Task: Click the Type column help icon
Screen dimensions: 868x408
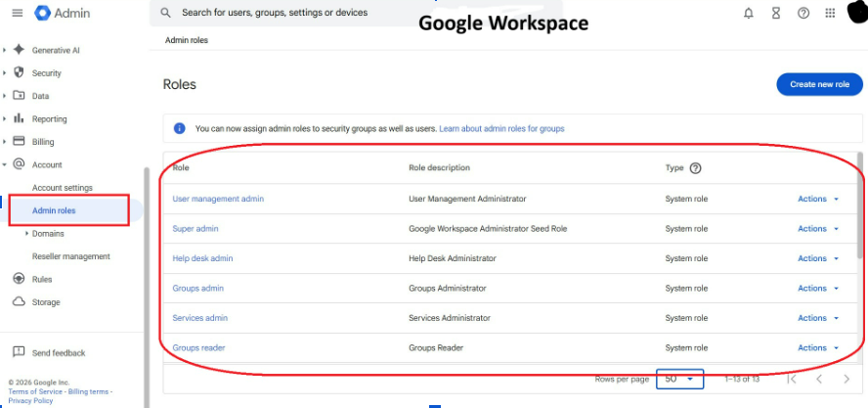Action: [x=695, y=168]
